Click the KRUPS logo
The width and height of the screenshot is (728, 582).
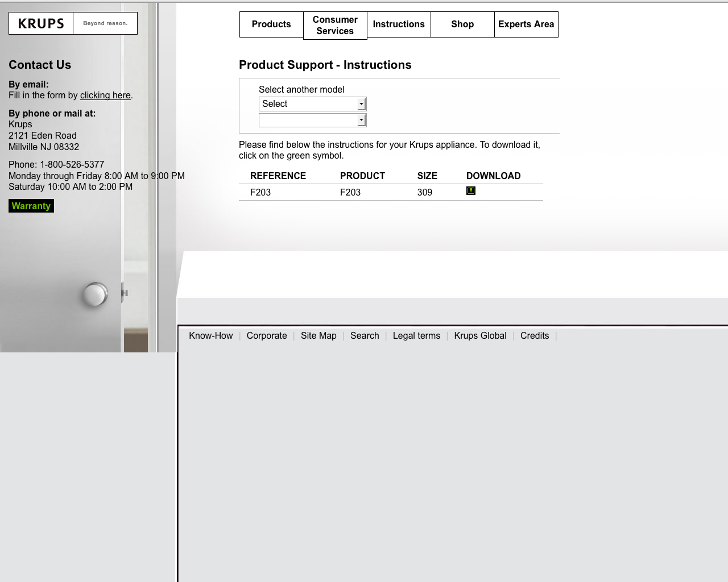[x=41, y=23]
